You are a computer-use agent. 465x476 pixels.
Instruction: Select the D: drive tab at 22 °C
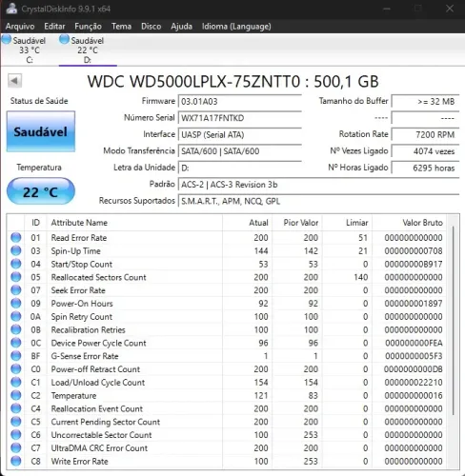click(x=88, y=50)
